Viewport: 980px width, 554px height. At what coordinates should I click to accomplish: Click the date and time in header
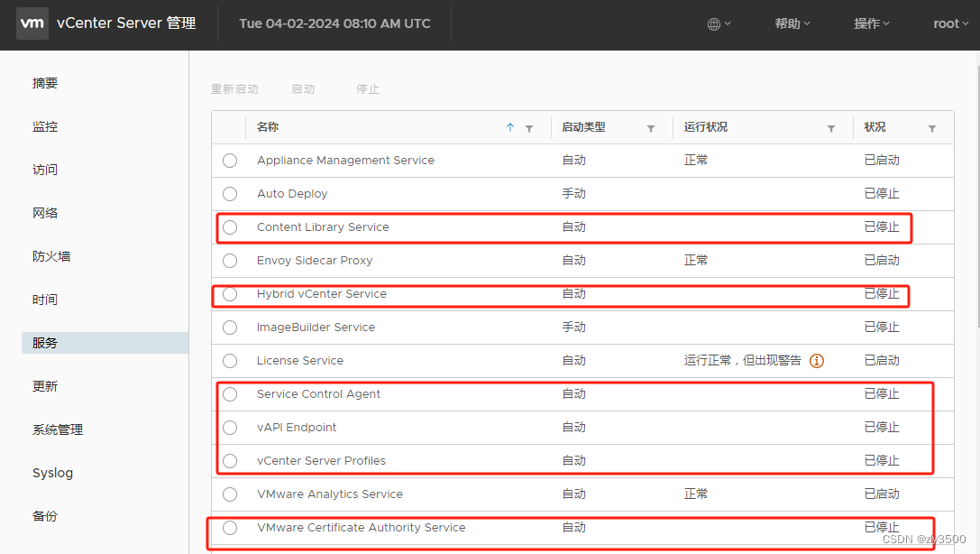[x=334, y=23]
